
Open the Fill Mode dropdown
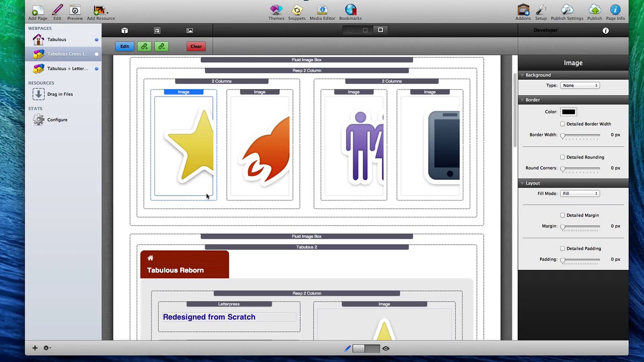pos(580,194)
